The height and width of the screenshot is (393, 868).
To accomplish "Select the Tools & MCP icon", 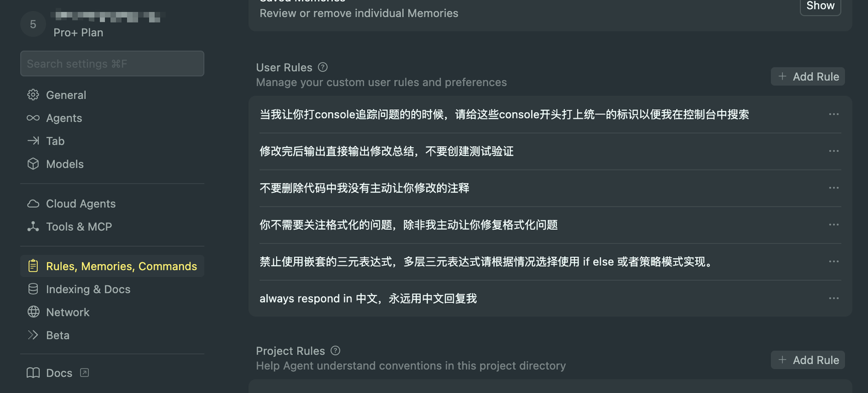I will pyautogui.click(x=33, y=226).
